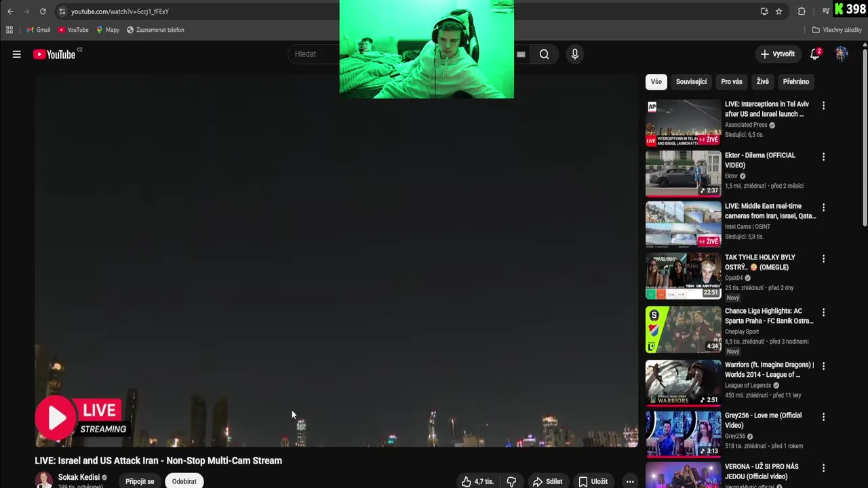This screenshot has width=868, height=488.
Task: Open the Ektor - Dilema thumbnail
Action: [x=683, y=174]
